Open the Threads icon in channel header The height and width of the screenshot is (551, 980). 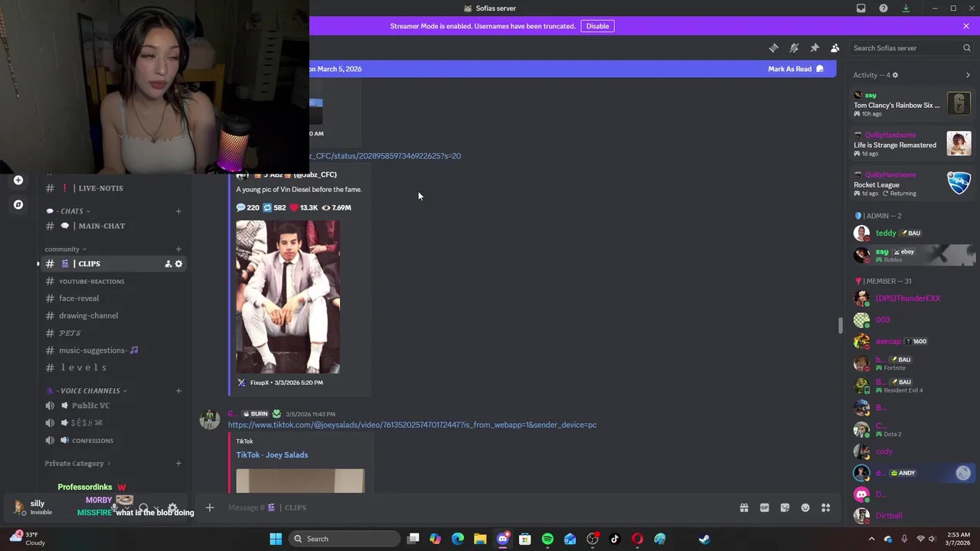click(773, 47)
